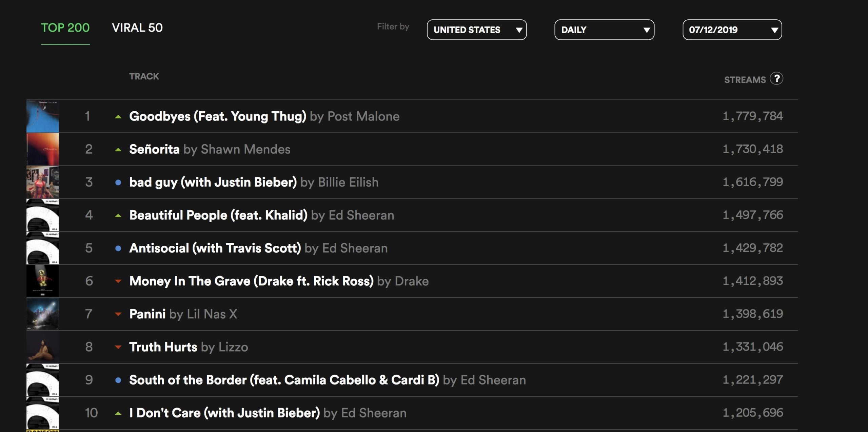This screenshot has width=868, height=432.
Task: Click green up arrow beside Señorita
Action: pyautogui.click(x=118, y=150)
